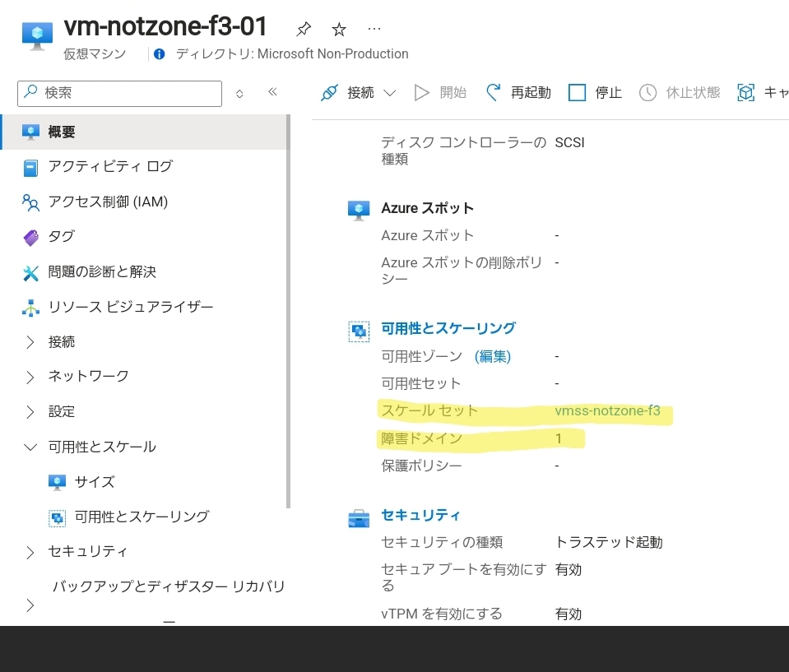Screen dimensions: 789x672
Task: Click sidebar 可用性とスケーリング icon
Action: point(57,517)
